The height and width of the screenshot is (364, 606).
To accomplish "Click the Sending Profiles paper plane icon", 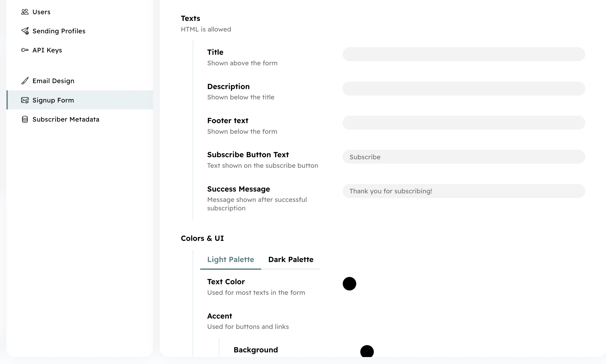I will click(x=25, y=31).
